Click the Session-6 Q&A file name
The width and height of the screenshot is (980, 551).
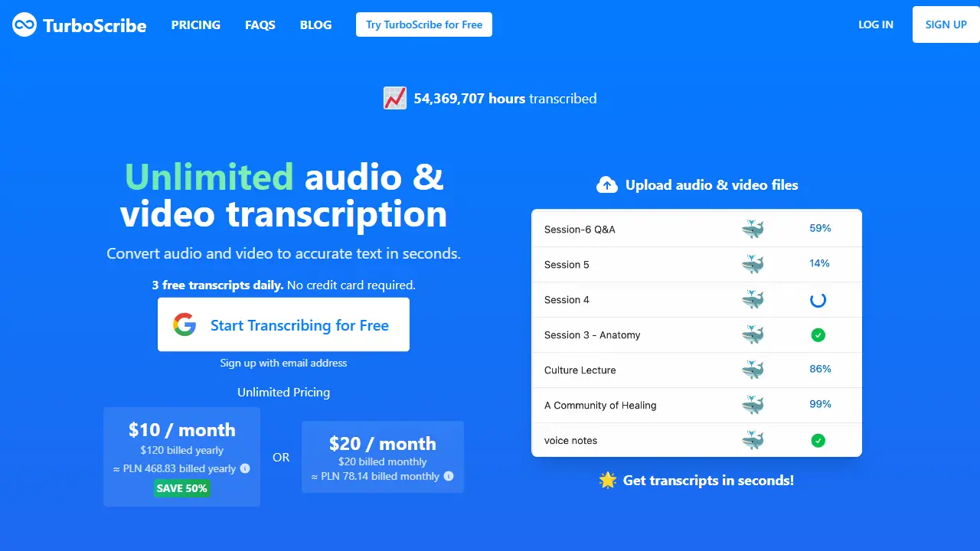(580, 230)
